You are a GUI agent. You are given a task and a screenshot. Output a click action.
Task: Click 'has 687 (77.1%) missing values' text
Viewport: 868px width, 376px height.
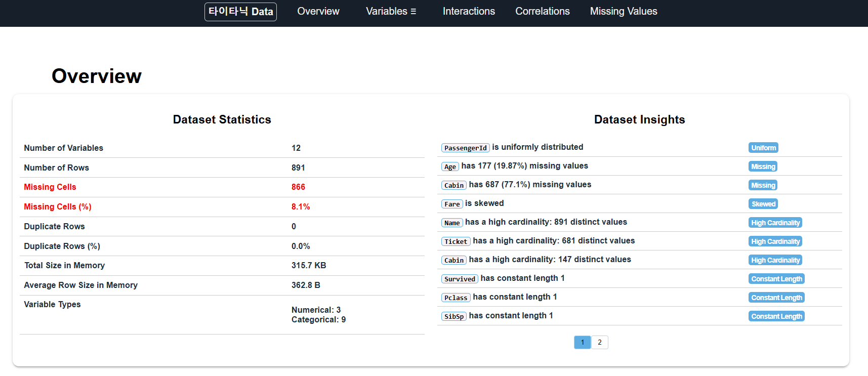(530, 185)
